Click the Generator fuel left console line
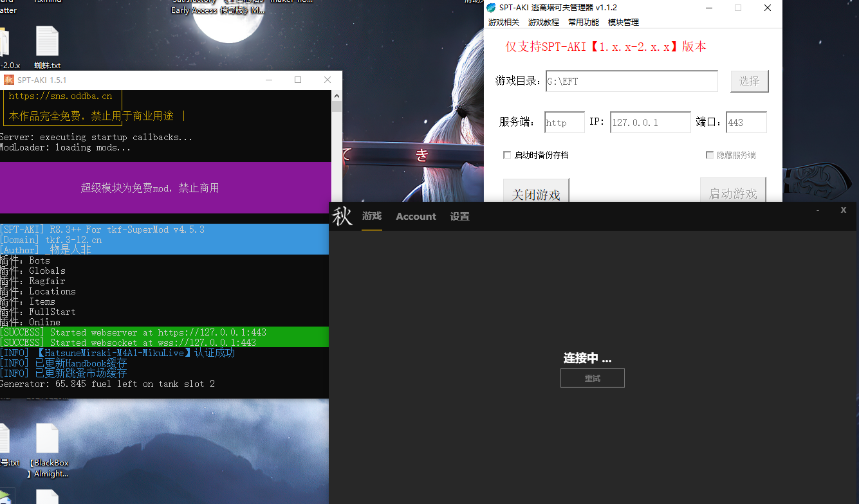 pyautogui.click(x=107, y=384)
